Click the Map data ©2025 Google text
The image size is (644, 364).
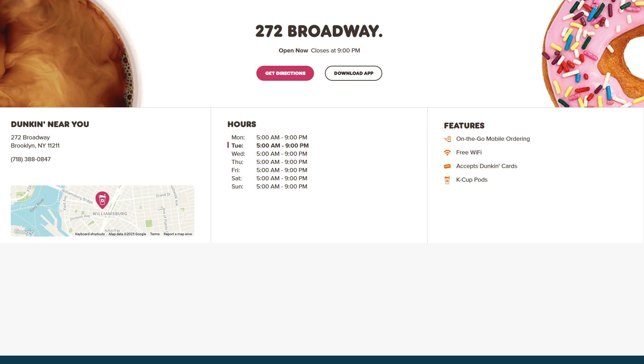point(127,234)
